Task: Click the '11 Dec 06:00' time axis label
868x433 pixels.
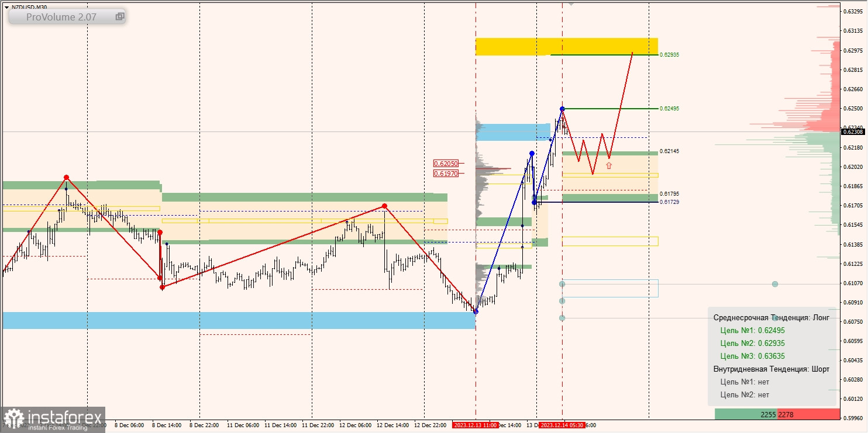Action: pos(243,425)
